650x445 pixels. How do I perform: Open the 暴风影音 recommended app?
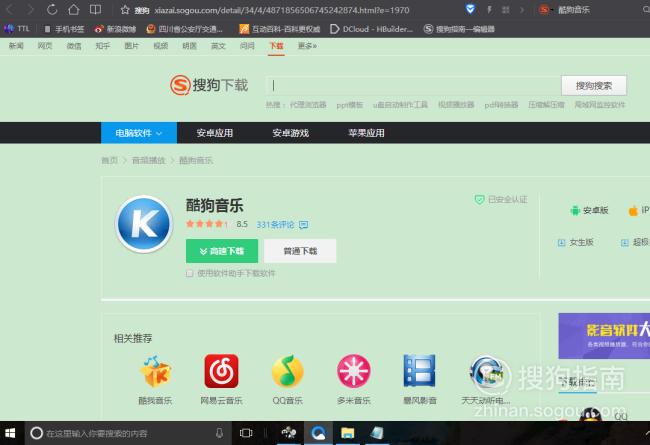point(420,379)
